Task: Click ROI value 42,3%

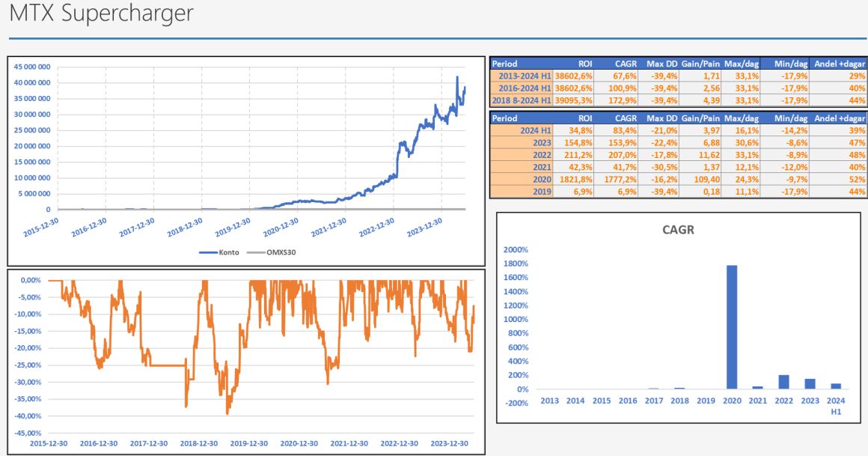Action: (x=581, y=167)
